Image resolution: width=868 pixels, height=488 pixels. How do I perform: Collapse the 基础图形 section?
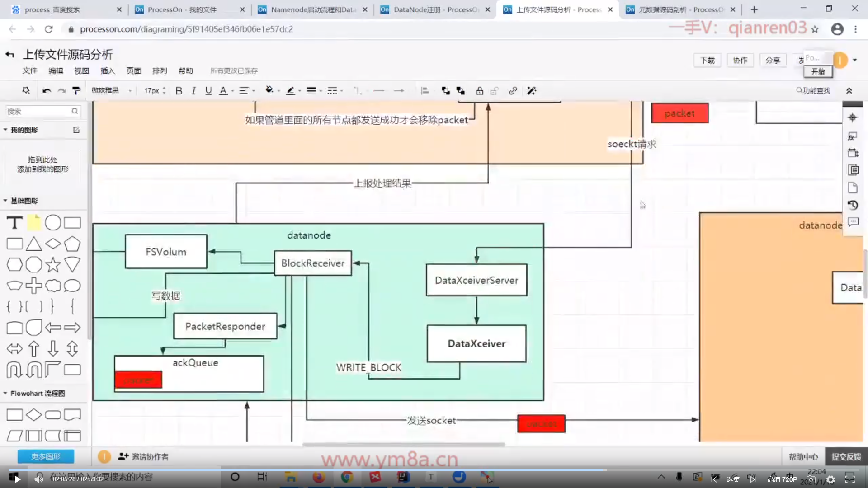[5, 201]
